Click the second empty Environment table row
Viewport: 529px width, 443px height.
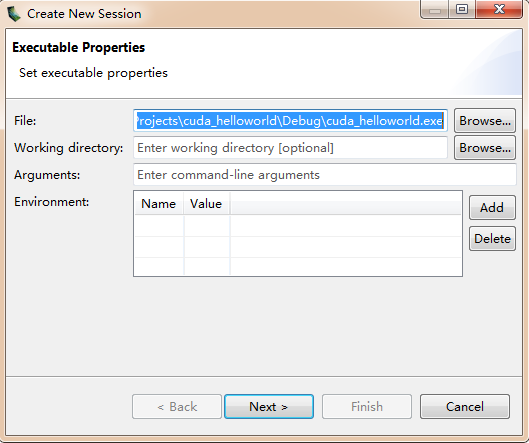tap(298, 247)
